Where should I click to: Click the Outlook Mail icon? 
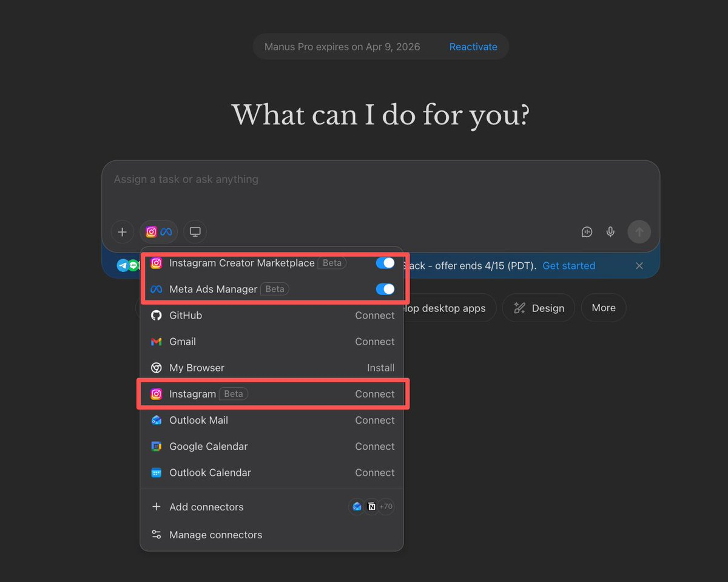(156, 420)
